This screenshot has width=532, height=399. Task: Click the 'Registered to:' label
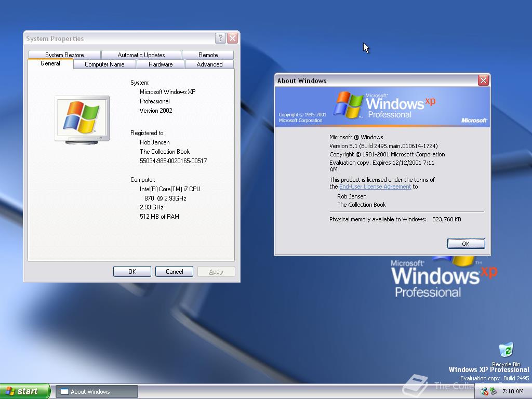point(147,133)
